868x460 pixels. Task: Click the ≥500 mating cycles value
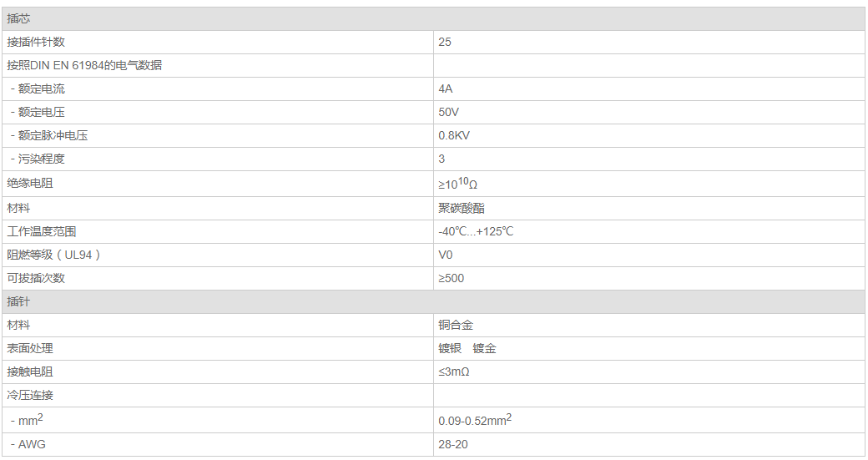pos(452,278)
